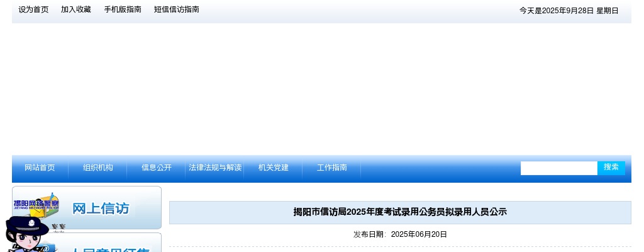This screenshot has width=644, height=252.
Task: Click the article title 拟录用人员公示
Action: (400, 212)
